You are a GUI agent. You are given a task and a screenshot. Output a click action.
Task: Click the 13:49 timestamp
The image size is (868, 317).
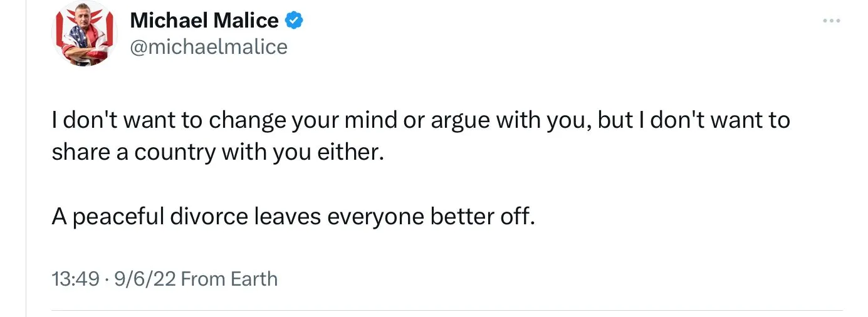click(75, 278)
